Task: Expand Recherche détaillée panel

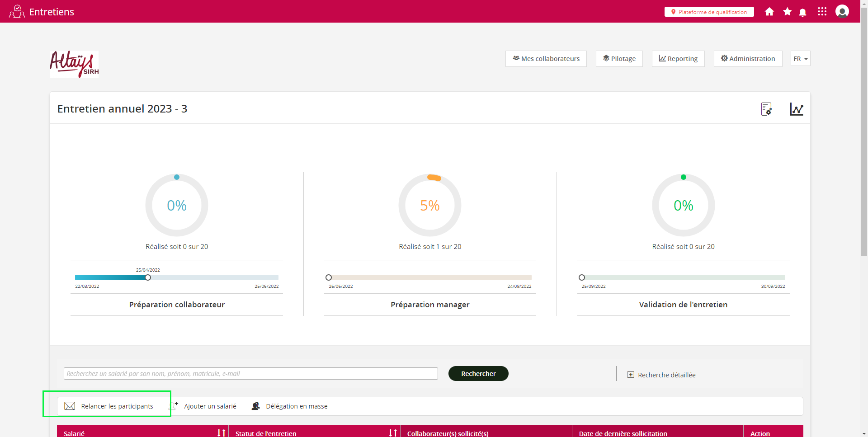Action: pyautogui.click(x=661, y=375)
